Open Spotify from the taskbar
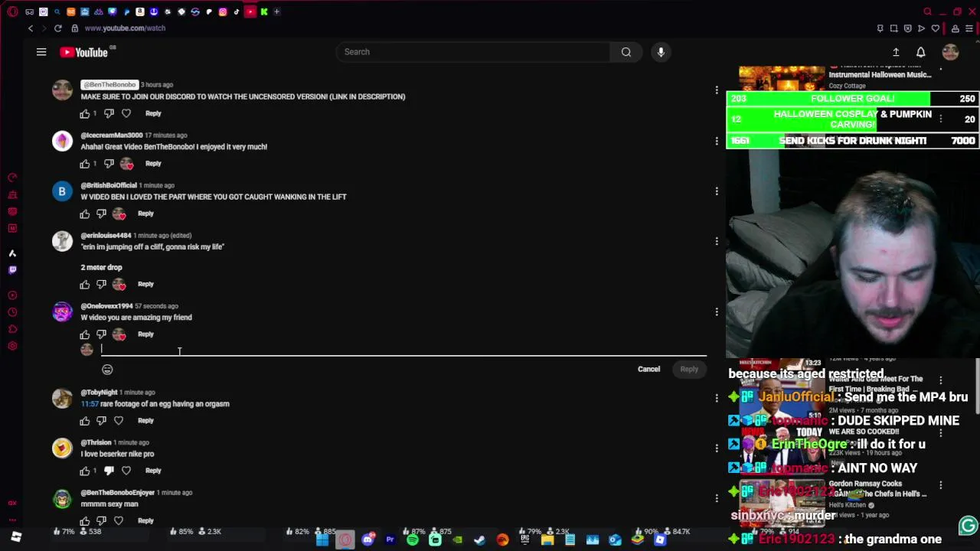980x551 pixels. point(413,540)
